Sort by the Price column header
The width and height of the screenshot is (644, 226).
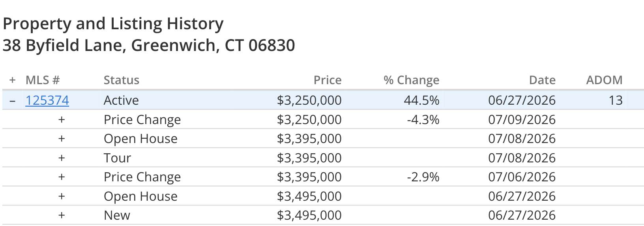328,80
